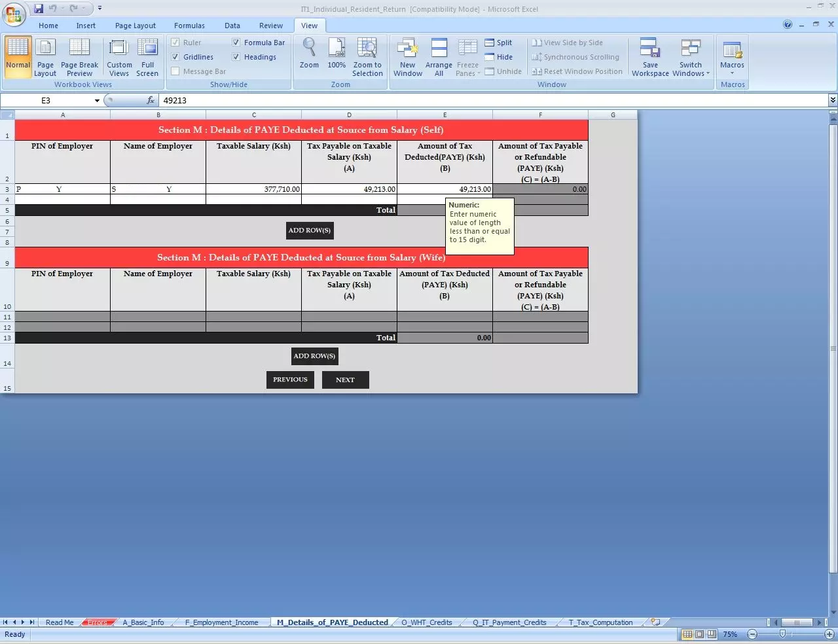This screenshot has height=644, width=838.
Task: Click ADD ROW(S) under Wife section
Action: [314, 356]
